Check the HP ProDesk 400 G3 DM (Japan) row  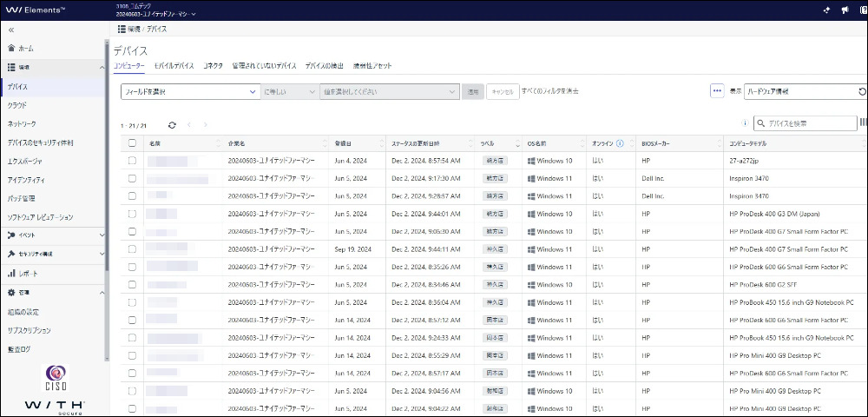click(132, 214)
